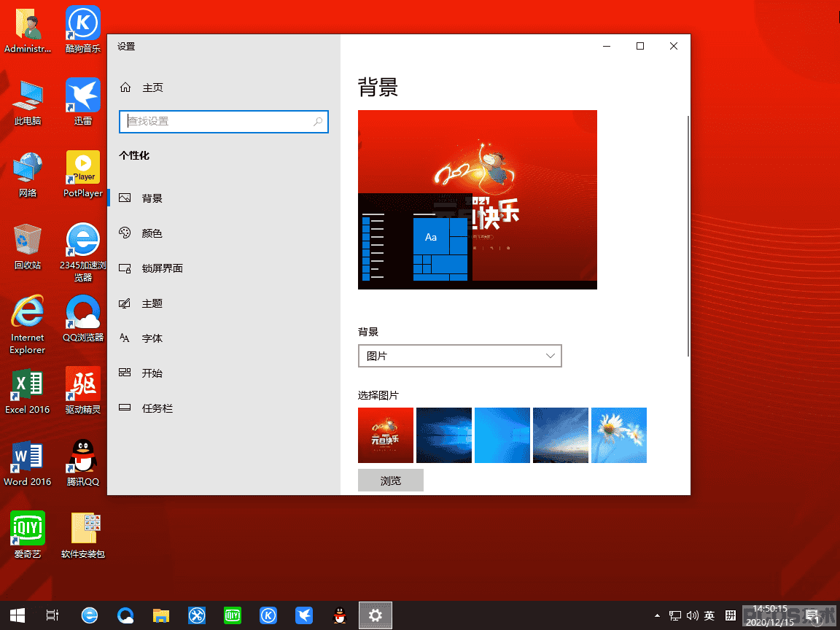Select the 2345加速浏览器 desktop icon
This screenshot has width=840, height=630.
tap(83, 252)
